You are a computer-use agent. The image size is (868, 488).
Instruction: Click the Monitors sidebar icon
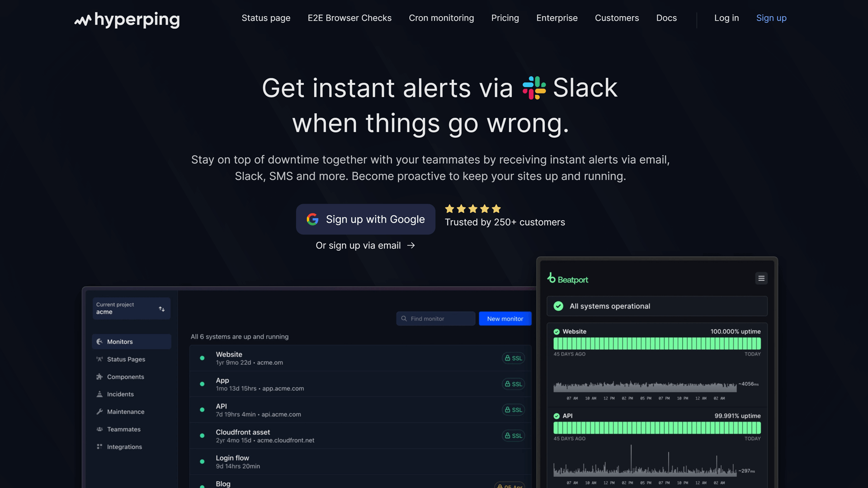tap(99, 342)
